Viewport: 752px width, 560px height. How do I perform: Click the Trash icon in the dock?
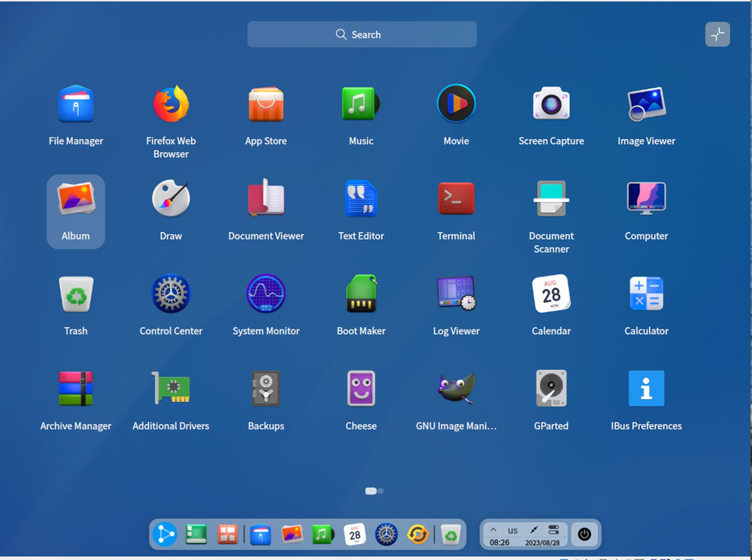450,534
